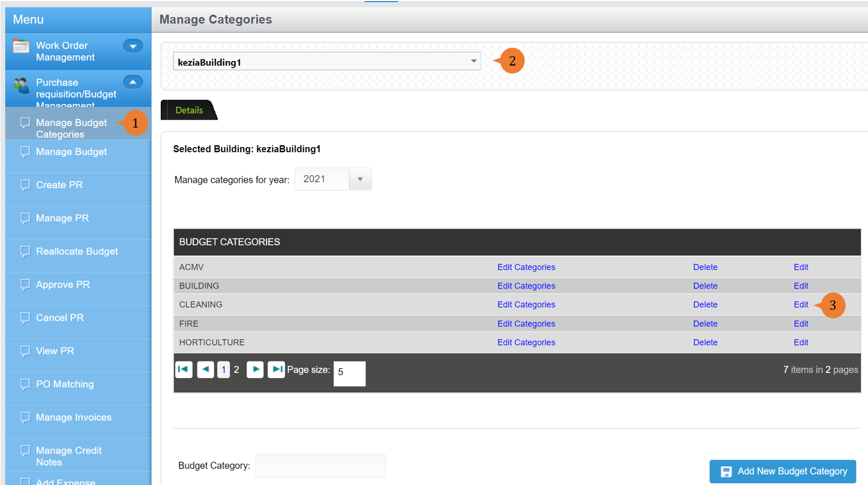
Task: Delete the CLEANING budget category
Action: click(x=705, y=305)
